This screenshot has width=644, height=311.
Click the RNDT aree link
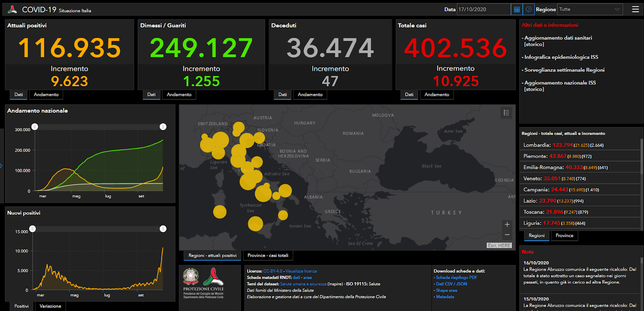point(308,278)
